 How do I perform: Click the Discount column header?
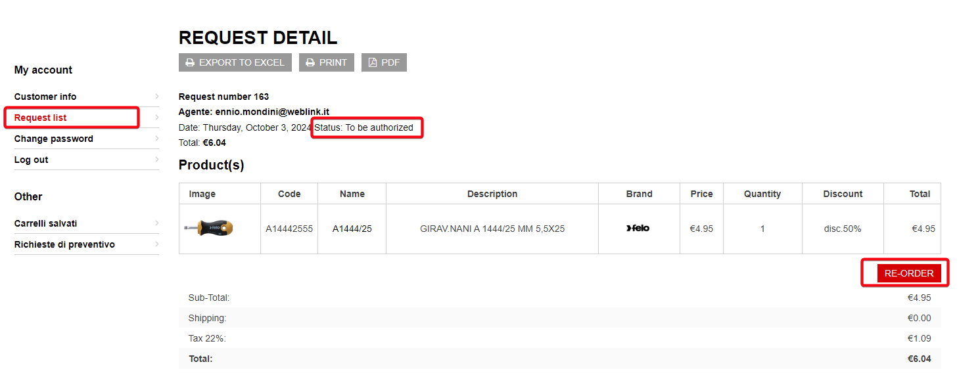point(843,194)
